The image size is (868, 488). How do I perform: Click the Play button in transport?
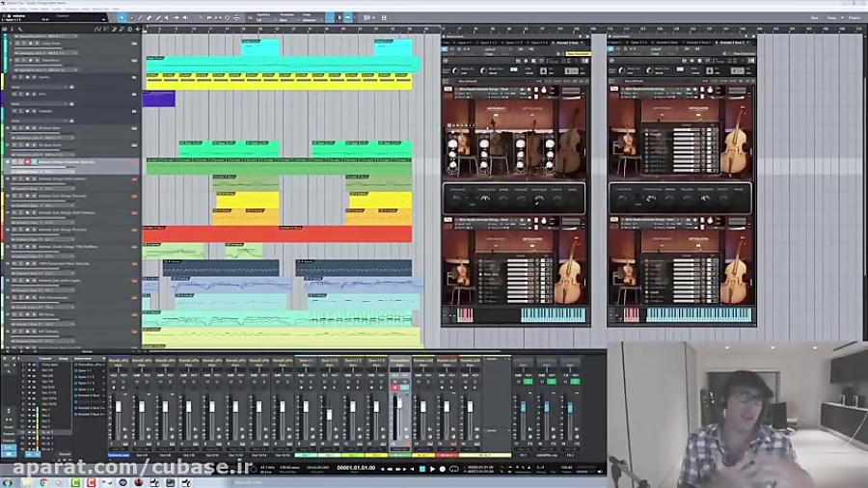coord(432,469)
